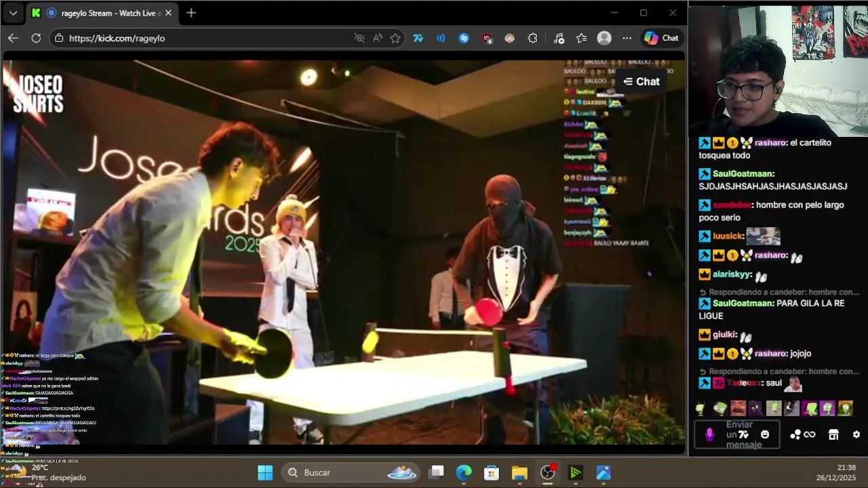Screen dimensions: 868x488
Task: Open the 7TV extension icon
Action: pyautogui.click(x=418, y=38)
